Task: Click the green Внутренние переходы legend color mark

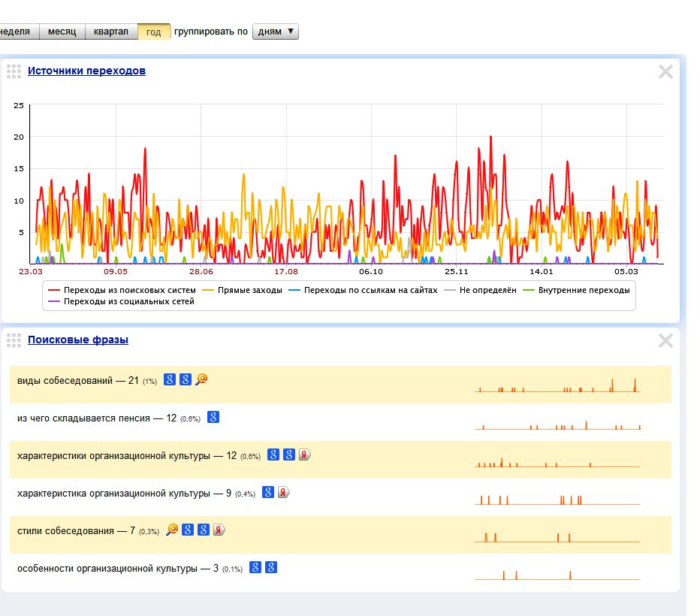Action: (x=529, y=290)
